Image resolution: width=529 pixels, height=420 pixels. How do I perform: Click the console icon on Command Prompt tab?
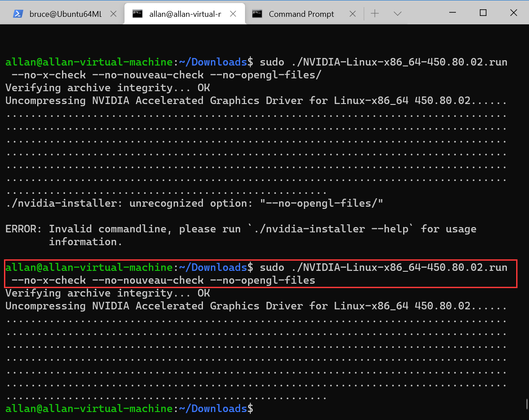click(x=257, y=14)
